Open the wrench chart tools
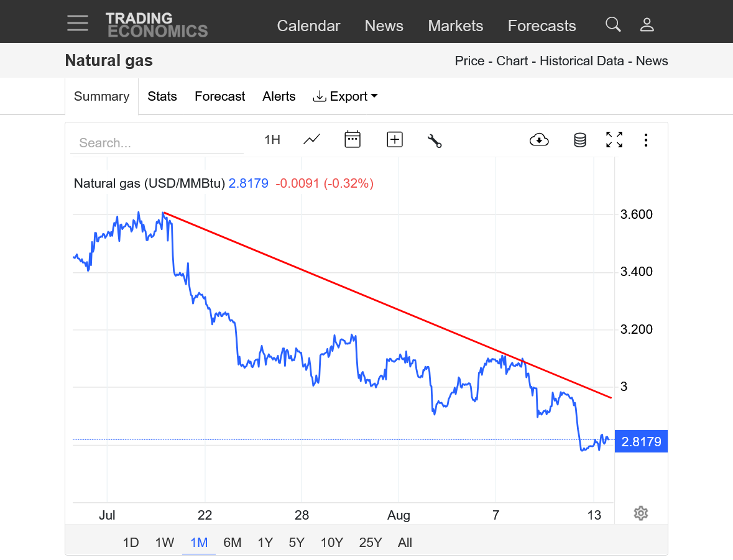The width and height of the screenshot is (733, 560). pyautogui.click(x=435, y=140)
